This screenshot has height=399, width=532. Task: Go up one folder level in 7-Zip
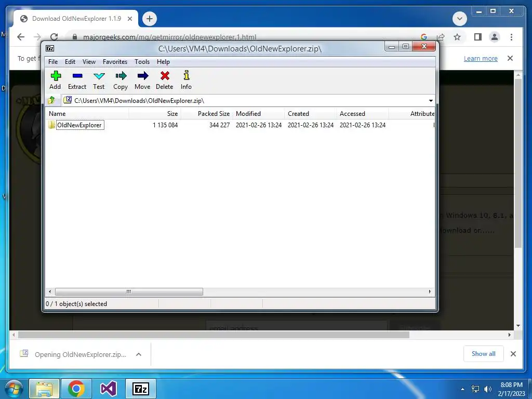click(51, 100)
